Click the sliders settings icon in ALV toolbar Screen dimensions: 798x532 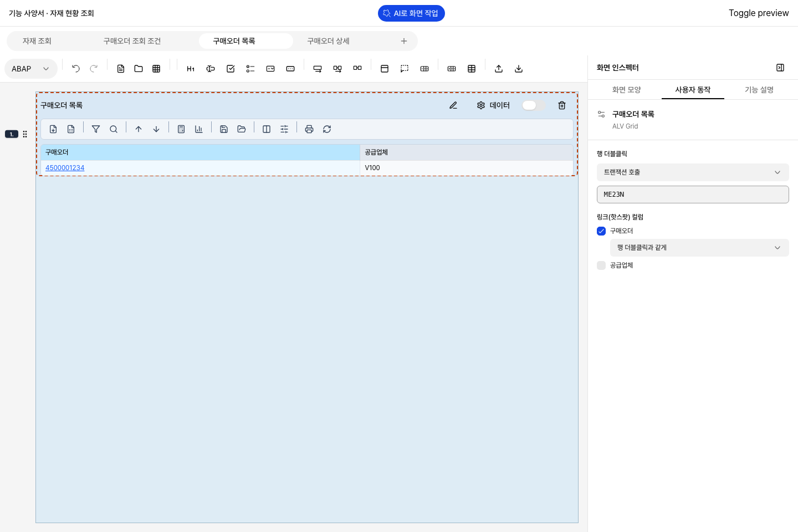tap(284, 129)
